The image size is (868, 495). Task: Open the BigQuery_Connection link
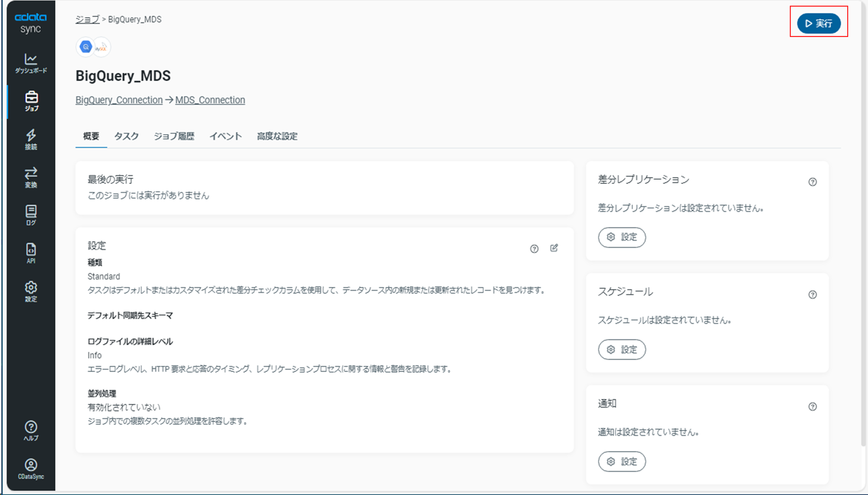coord(119,100)
